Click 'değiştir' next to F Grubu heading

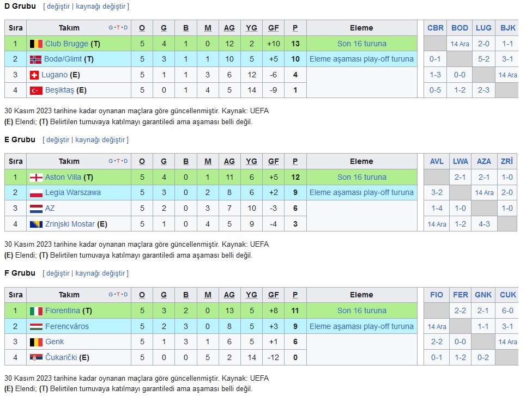tap(58, 273)
